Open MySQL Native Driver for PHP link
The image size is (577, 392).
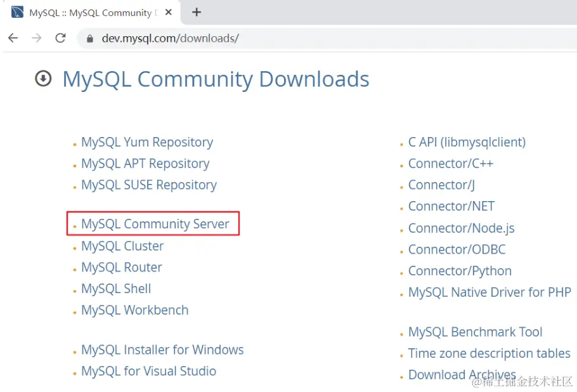pos(489,292)
